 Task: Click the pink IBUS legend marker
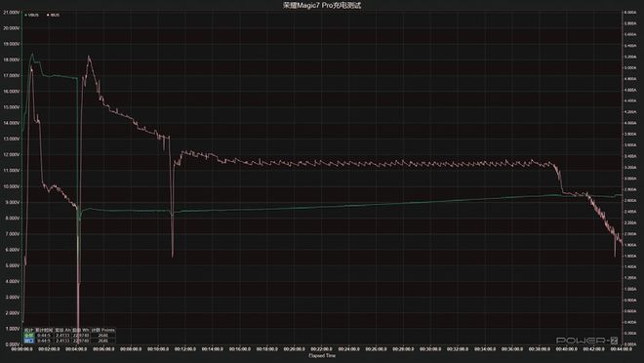pos(48,15)
